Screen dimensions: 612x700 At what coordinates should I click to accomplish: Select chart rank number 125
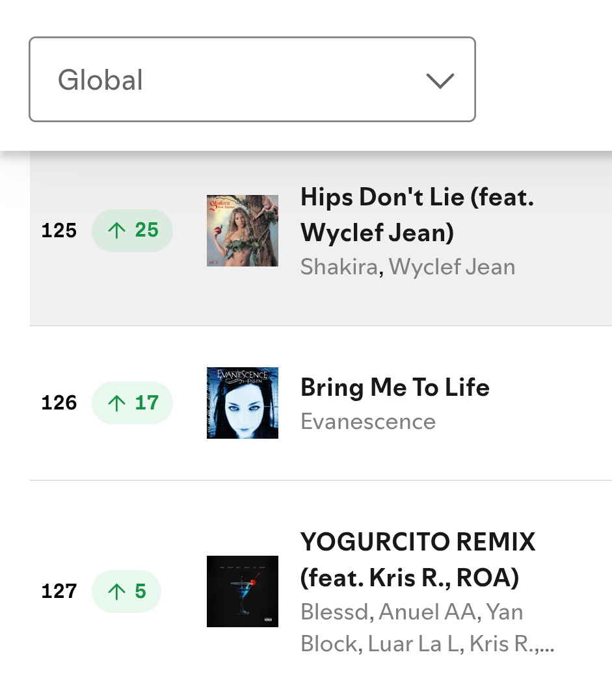coord(59,231)
